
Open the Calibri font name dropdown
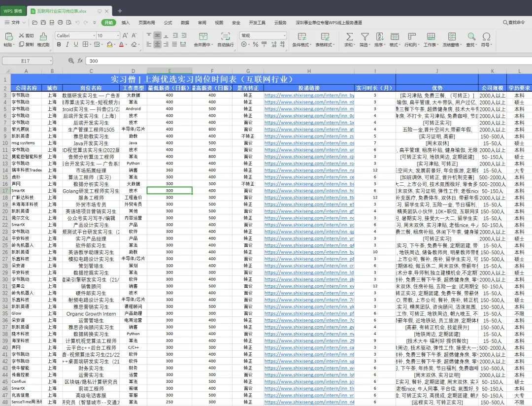(x=94, y=35)
